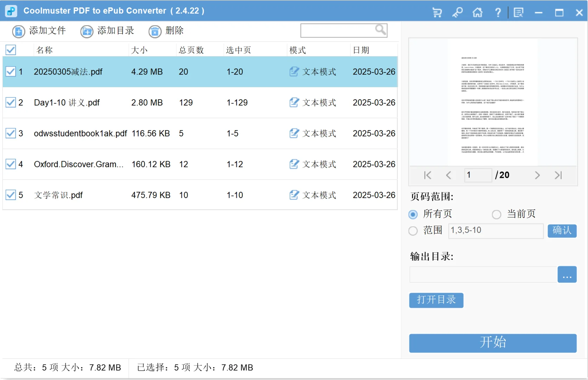The width and height of the screenshot is (588, 380).
Task: Click the search magnifier icon
Action: (380, 30)
